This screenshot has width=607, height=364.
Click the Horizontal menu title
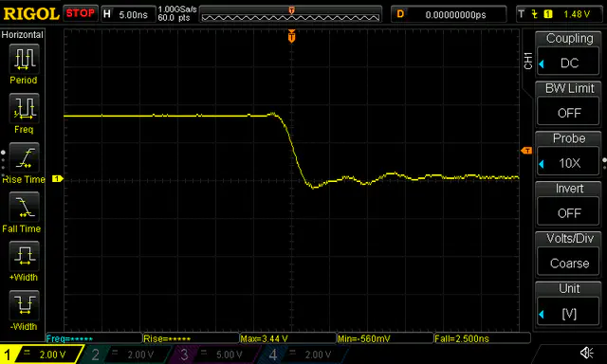23,35
